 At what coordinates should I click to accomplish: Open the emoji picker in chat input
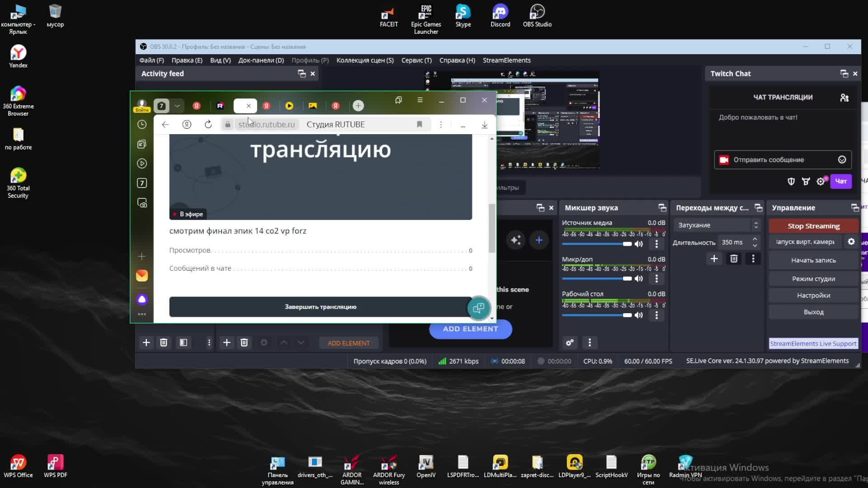pos(842,160)
